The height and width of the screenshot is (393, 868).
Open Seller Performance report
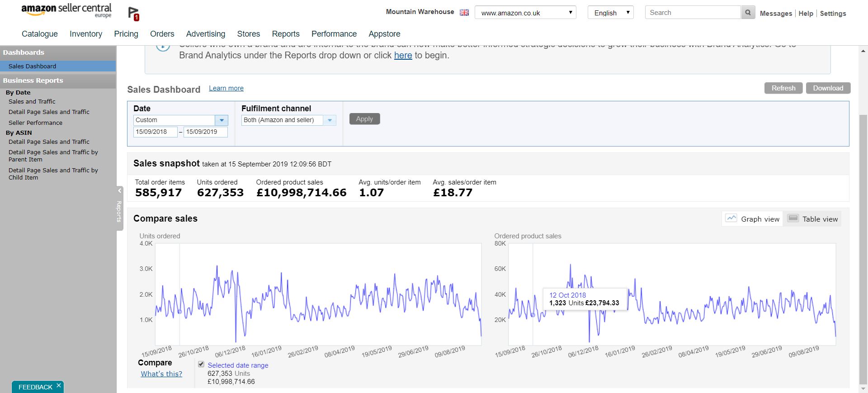(35, 123)
